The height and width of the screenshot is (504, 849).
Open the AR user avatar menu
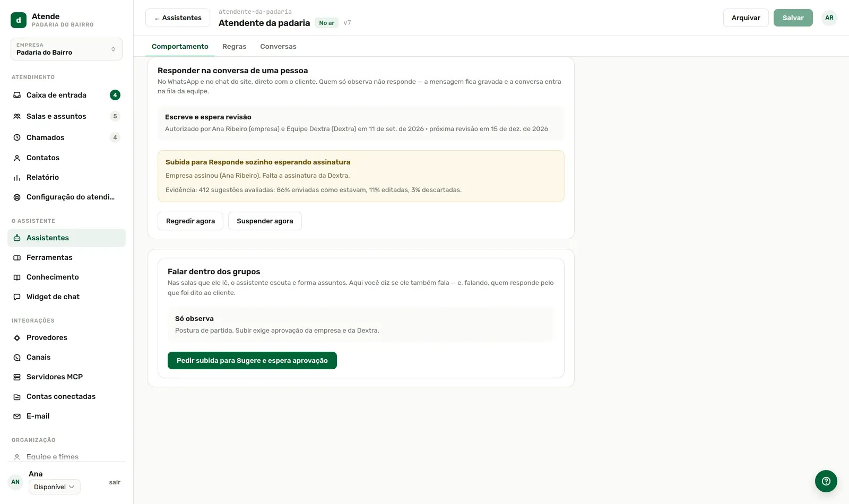pyautogui.click(x=829, y=18)
